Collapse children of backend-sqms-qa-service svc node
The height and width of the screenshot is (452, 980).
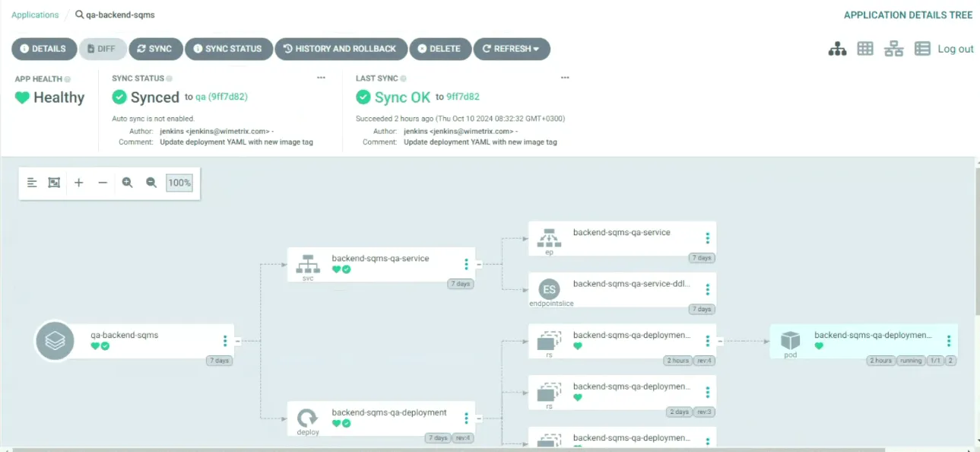[x=479, y=265]
